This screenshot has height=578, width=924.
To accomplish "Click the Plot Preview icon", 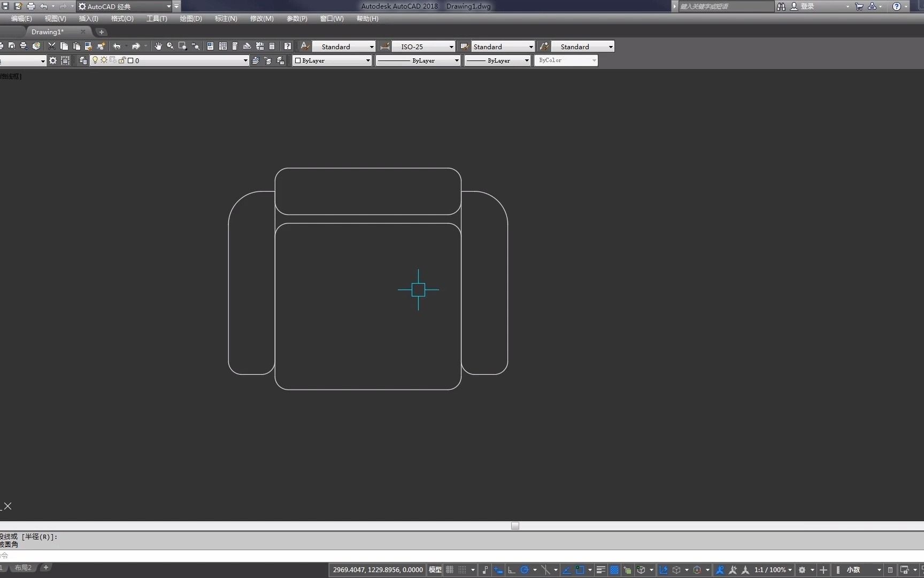I will pos(11,46).
